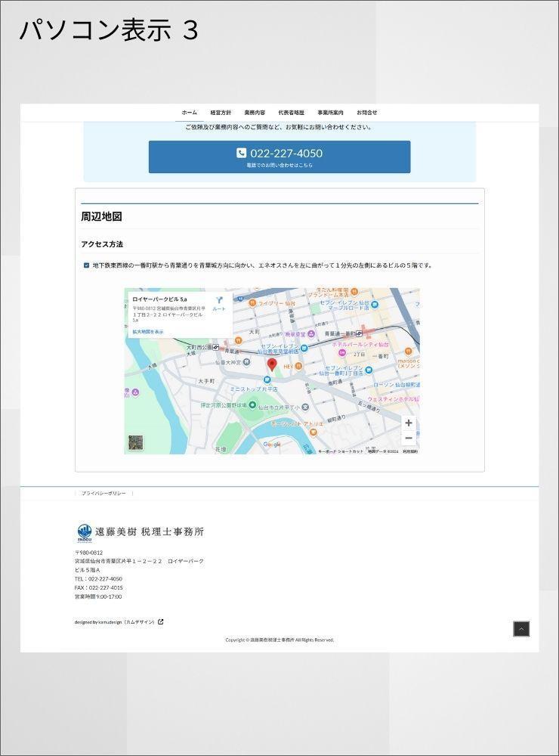The width and height of the screenshot is (559, 756).
Task: Click the Copyright notice in the footer
Action: 279,640
